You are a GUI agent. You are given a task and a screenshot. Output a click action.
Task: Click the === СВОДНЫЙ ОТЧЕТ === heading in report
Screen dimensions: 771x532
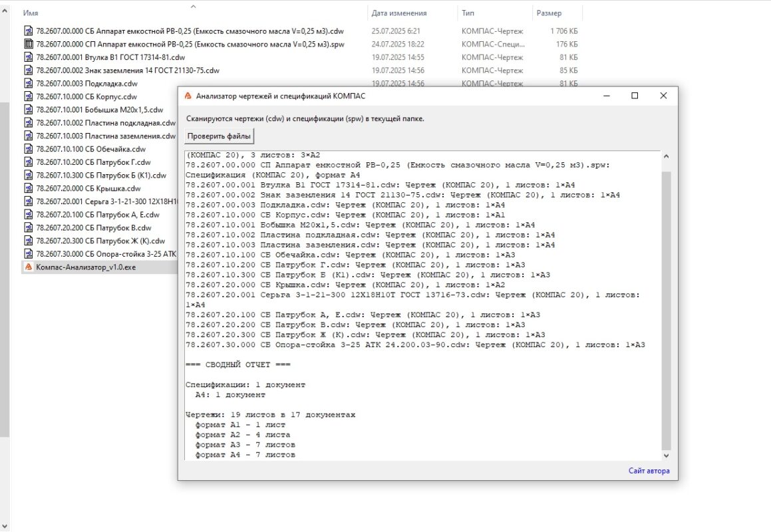(238, 364)
